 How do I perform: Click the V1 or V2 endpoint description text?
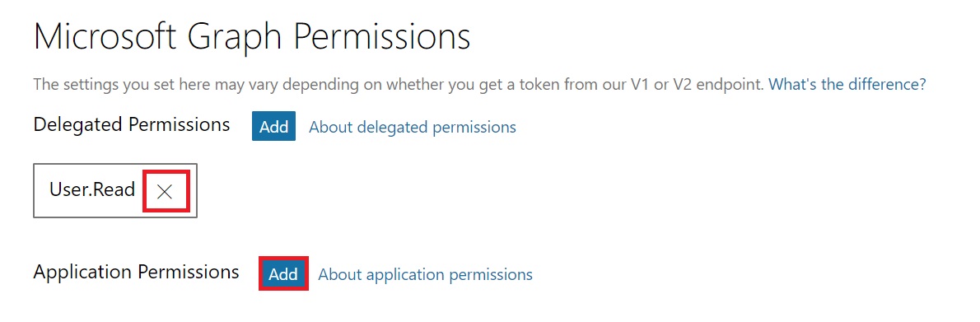399,84
